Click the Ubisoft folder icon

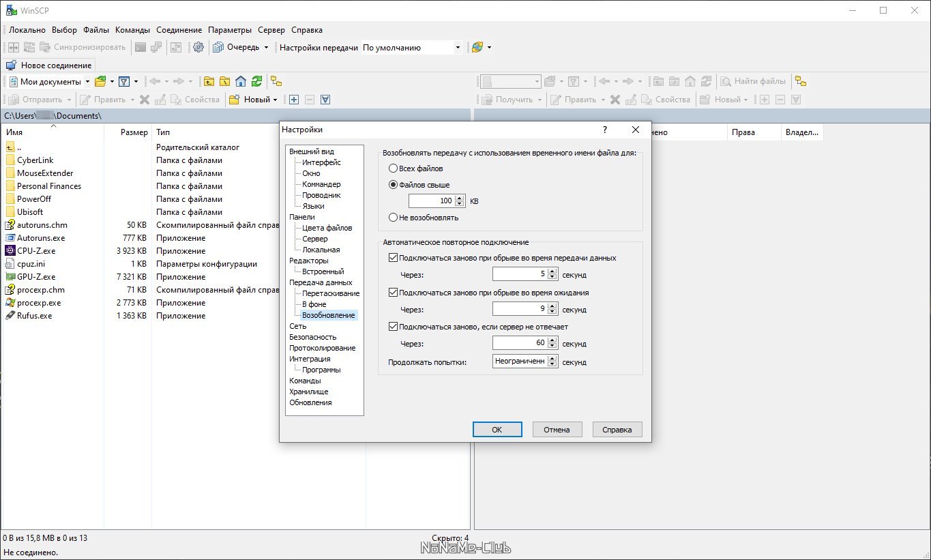click(10, 212)
